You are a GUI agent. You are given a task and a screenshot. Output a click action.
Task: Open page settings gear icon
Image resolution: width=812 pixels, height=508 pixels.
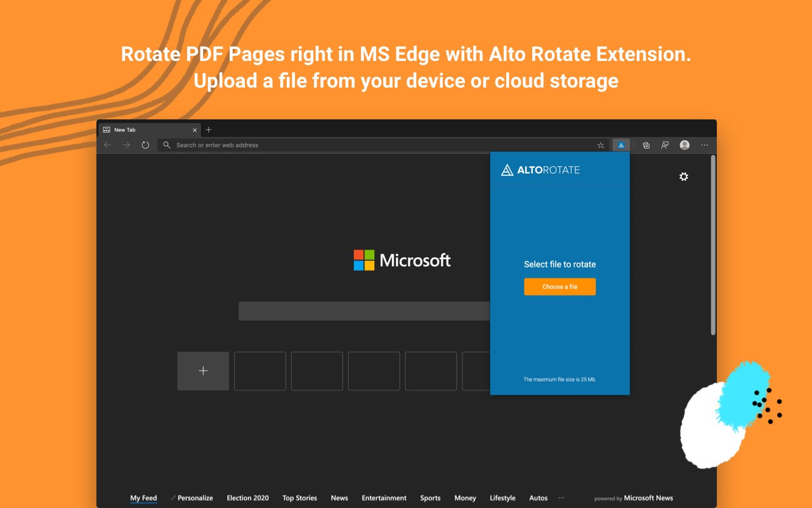[x=683, y=177]
